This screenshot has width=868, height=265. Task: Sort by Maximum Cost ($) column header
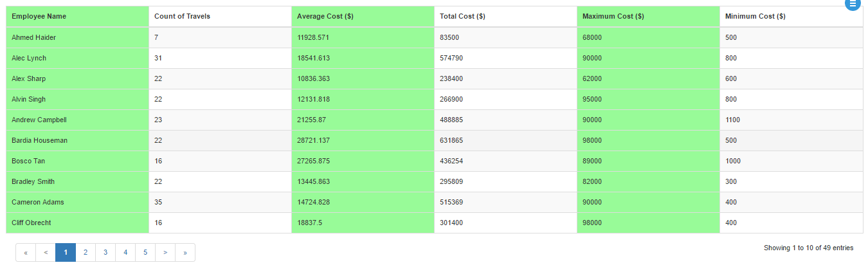(x=649, y=17)
